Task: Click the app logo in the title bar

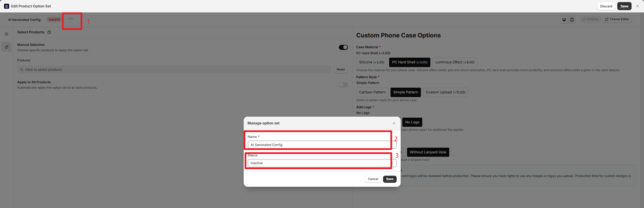Action: pyautogui.click(x=6, y=6)
